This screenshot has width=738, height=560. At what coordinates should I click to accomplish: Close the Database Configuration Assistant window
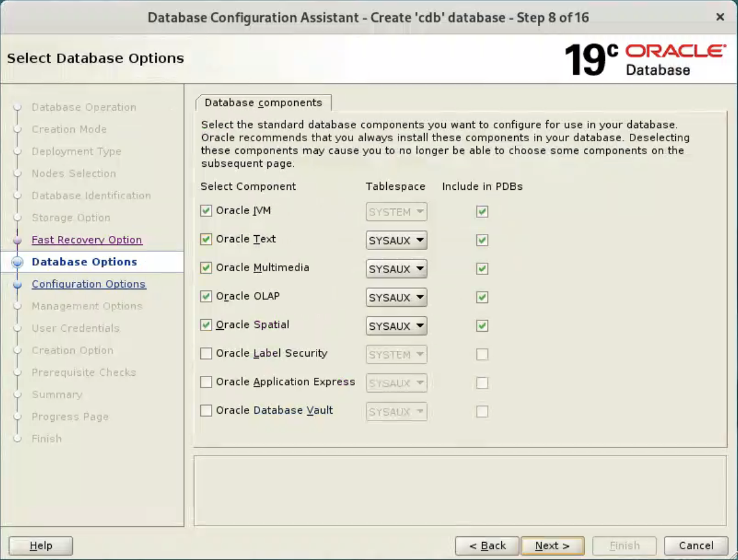(x=720, y=17)
